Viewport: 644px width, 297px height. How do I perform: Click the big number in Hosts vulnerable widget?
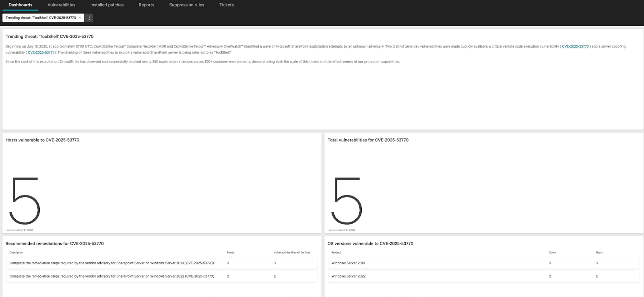[25, 200]
